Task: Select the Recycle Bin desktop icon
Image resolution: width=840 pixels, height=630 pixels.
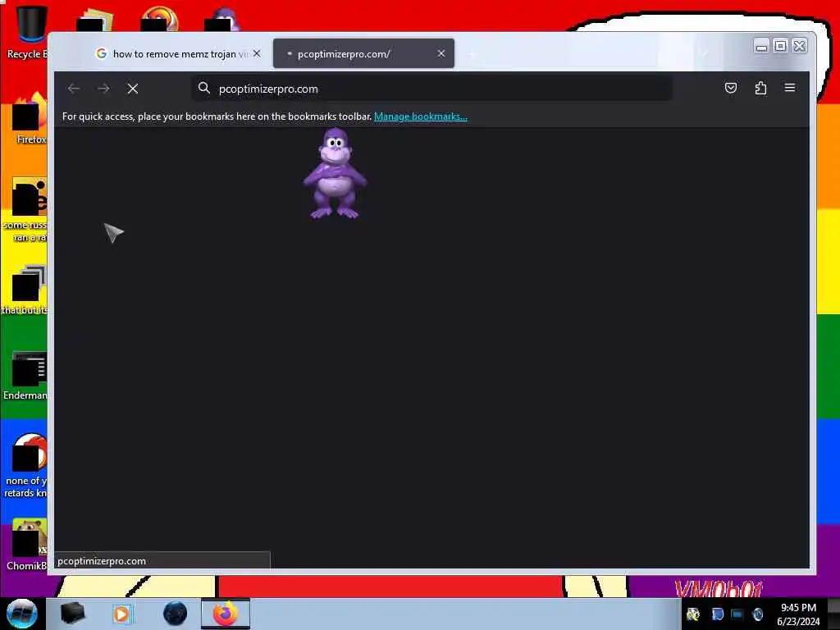Action: click(x=30, y=32)
